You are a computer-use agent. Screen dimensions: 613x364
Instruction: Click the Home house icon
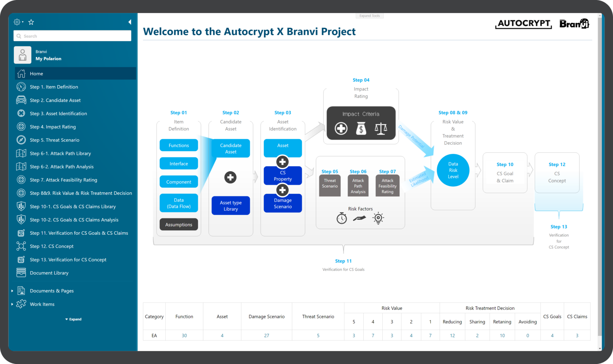[21, 73]
